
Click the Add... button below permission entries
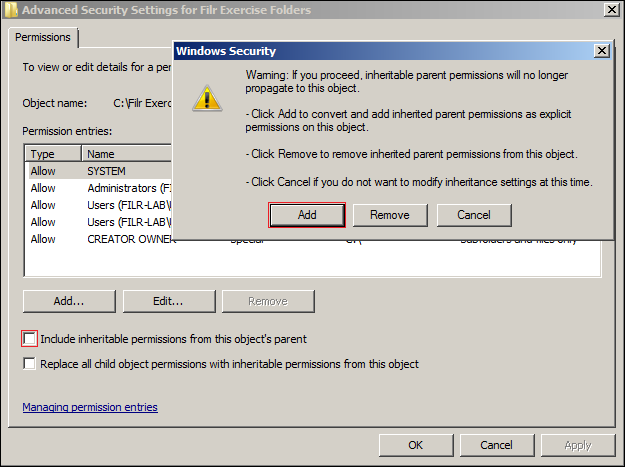(x=68, y=301)
